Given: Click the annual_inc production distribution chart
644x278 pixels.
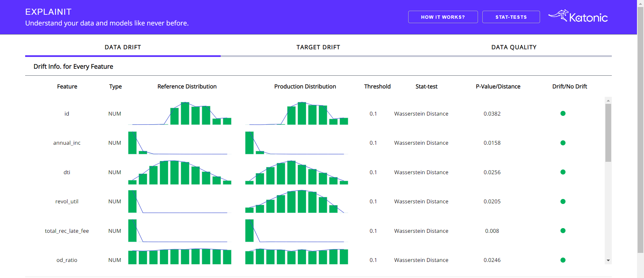Looking at the screenshot, I should pyautogui.click(x=297, y=143).
